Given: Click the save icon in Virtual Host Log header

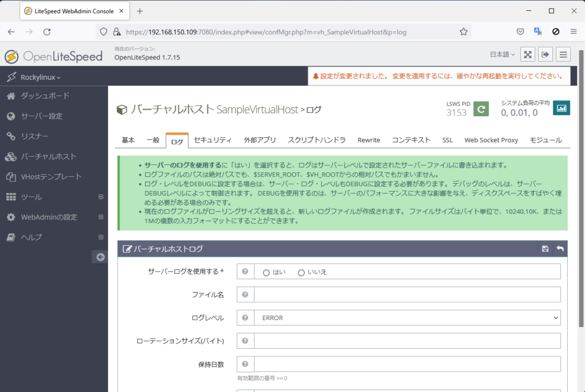Looking at the screenshot, I should click(x=545, y=249).
